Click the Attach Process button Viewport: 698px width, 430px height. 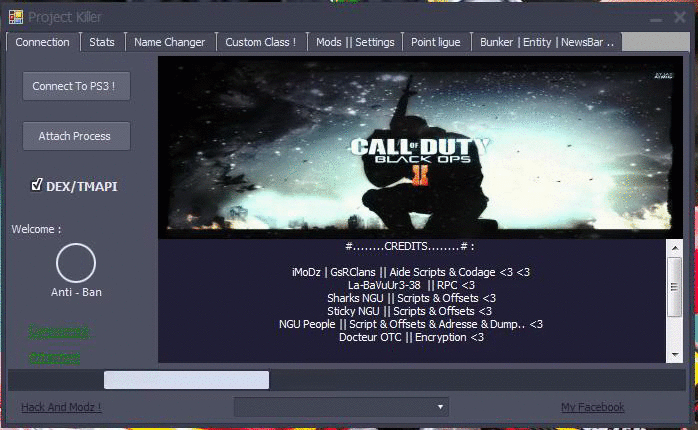(x=76, y=136)
